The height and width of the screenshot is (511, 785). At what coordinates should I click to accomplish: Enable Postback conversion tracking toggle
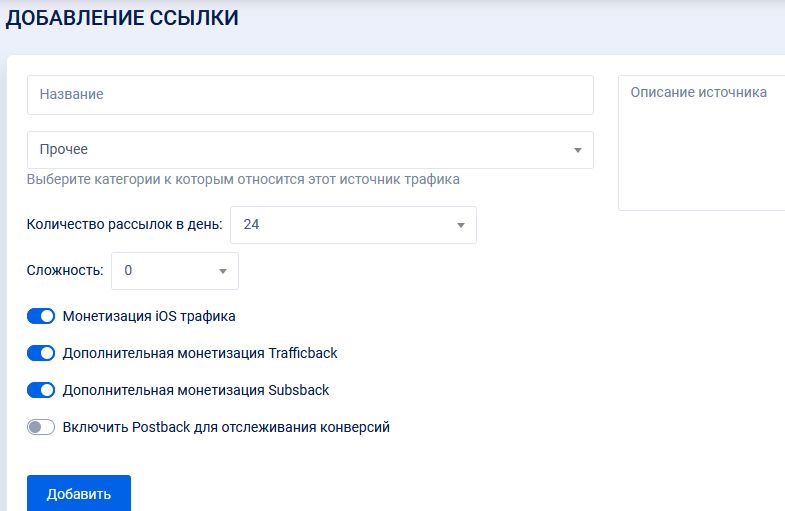click(41, 427)
